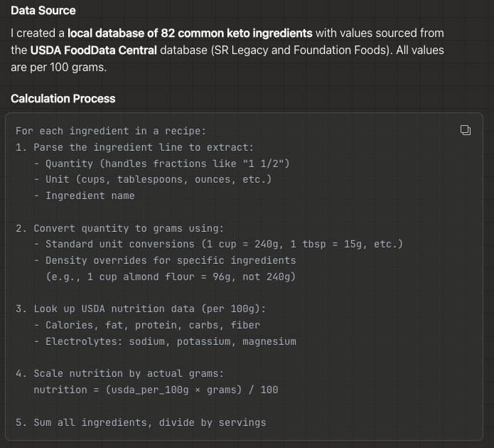Click bold text about 82 keto ingredients

(190, 33)
